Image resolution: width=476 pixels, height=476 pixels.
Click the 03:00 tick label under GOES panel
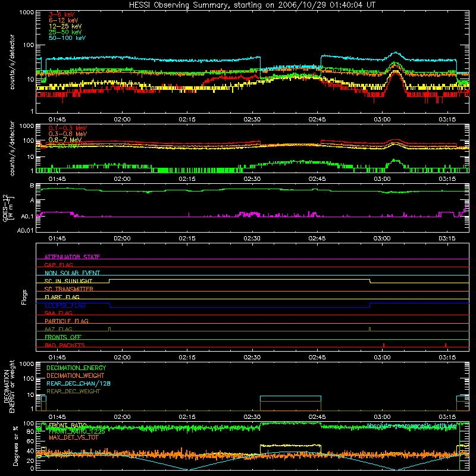pos(382,239)
